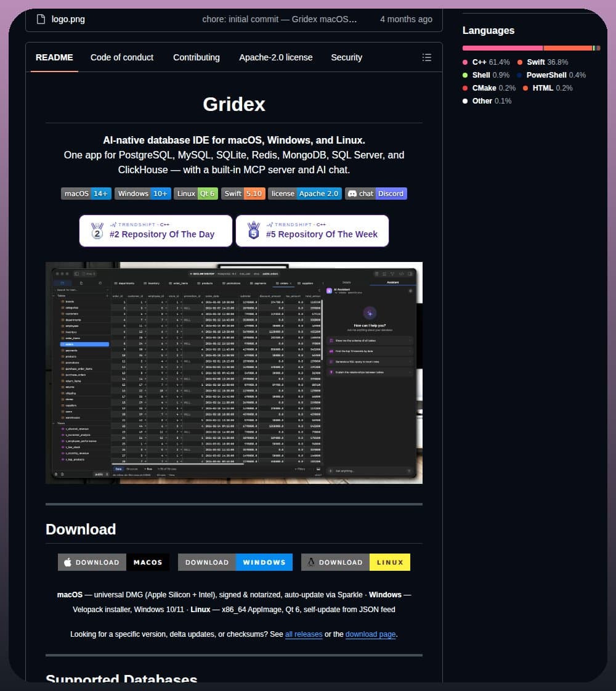Image resolution: width=616 pixels, height=691 pixels.
Task: Click the HTML 0.2% language entry
Action: [x=548, y=88]
